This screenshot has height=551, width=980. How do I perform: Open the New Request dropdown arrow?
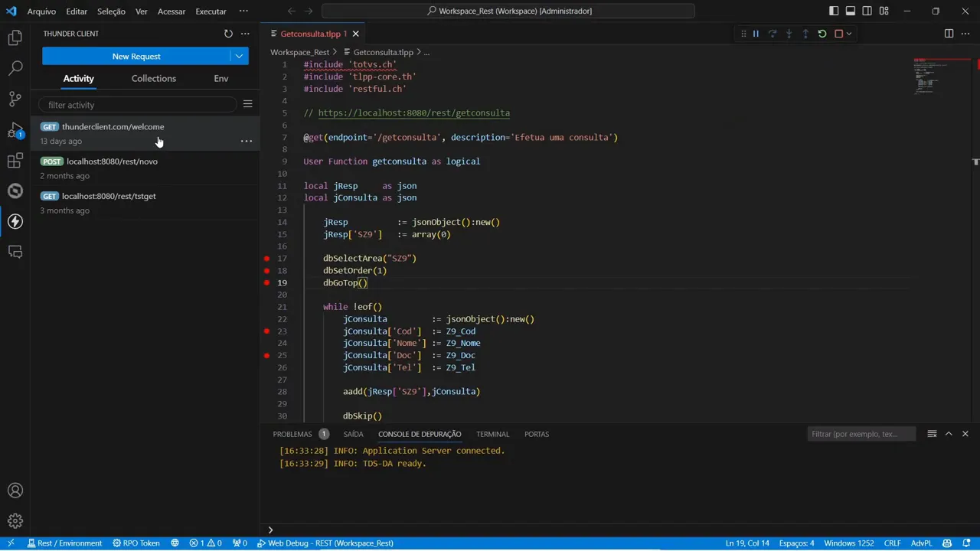tap(238, 56)
